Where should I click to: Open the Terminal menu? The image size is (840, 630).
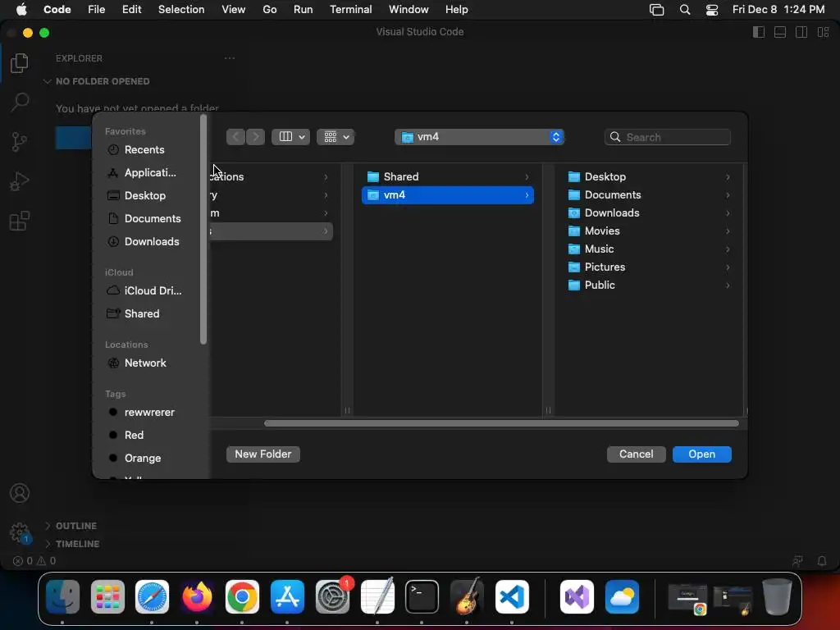pos(350,10)
